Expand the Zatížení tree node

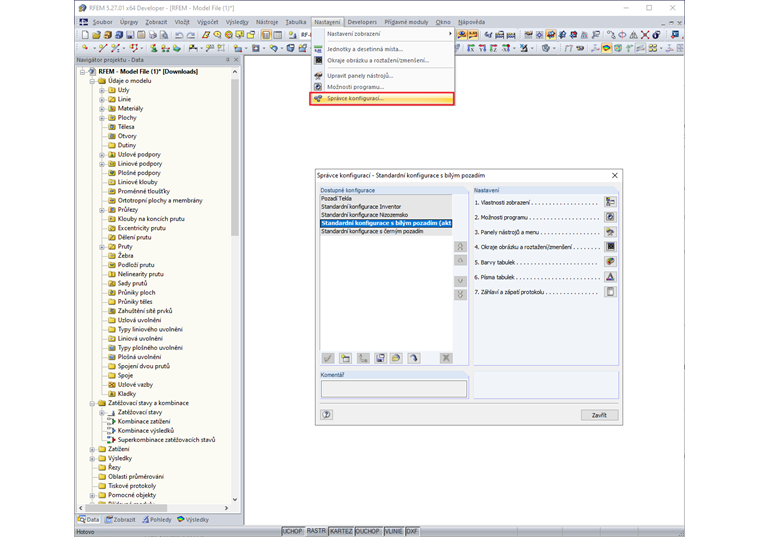pyautogui.click(x=92, y=449)
